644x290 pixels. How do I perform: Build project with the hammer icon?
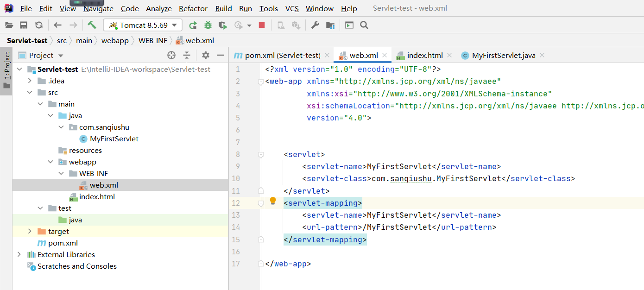coord(92,25)
